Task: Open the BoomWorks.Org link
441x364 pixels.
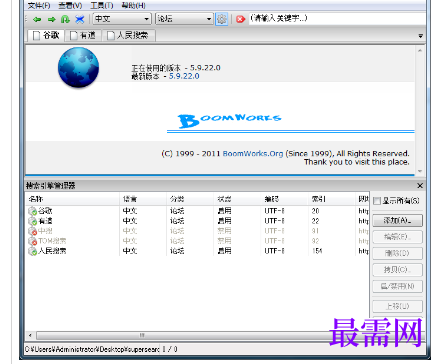Action: [x=253, y=154]
